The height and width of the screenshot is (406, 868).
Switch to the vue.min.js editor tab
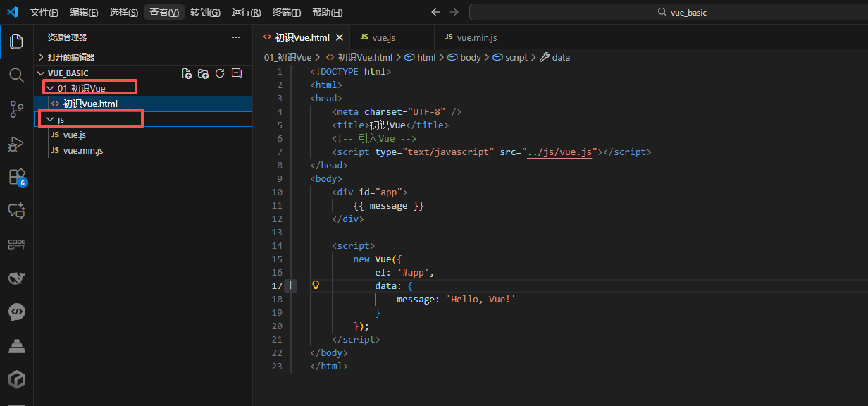tap(476, 37)
